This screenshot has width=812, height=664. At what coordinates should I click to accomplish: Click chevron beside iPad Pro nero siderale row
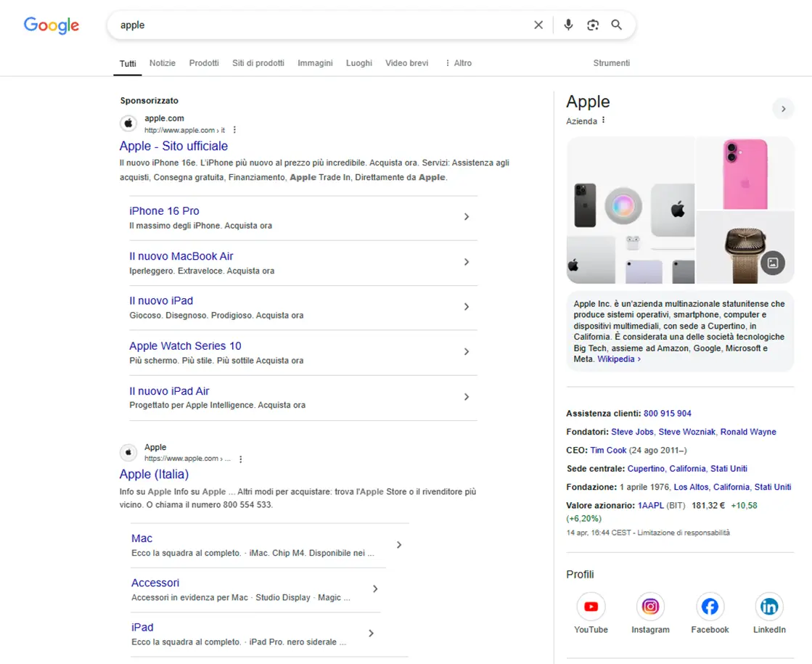372,634
